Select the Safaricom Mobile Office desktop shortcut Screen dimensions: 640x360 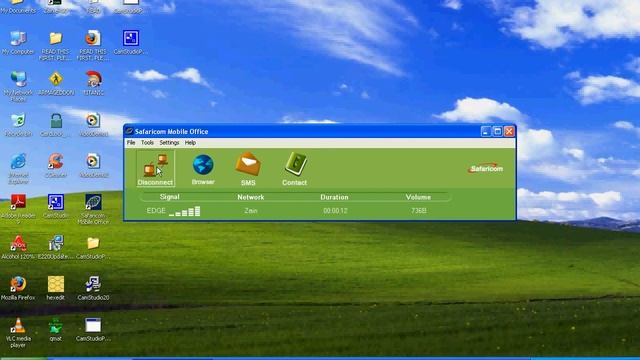click(x=93, y=209)
